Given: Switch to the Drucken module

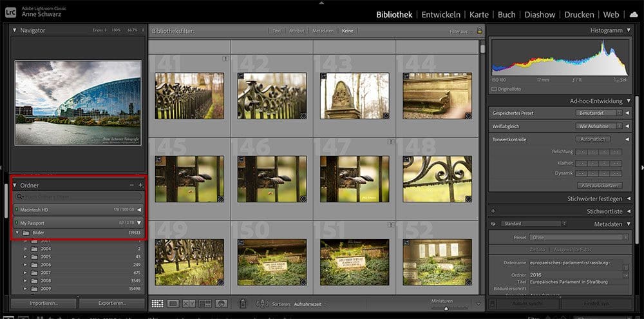Looking at the screenshot, I should [x=579, y=15].
